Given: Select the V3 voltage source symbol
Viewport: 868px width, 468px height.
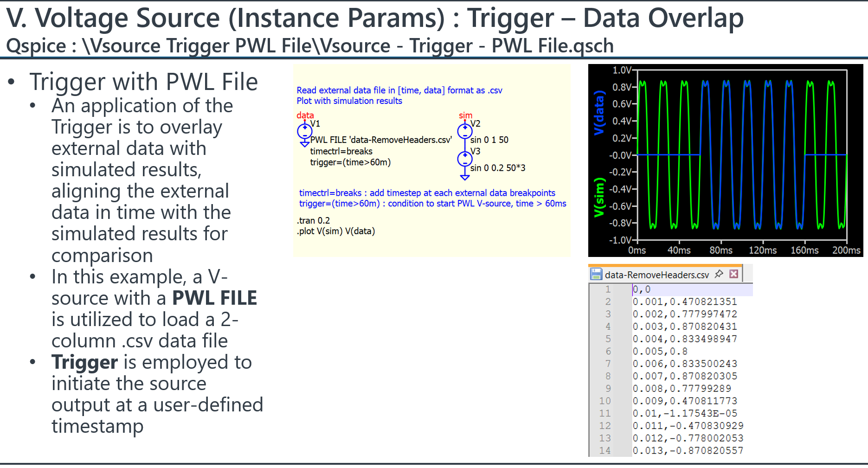Looking at the screenshot, I should pyautogui.click(x=464, y=159).
